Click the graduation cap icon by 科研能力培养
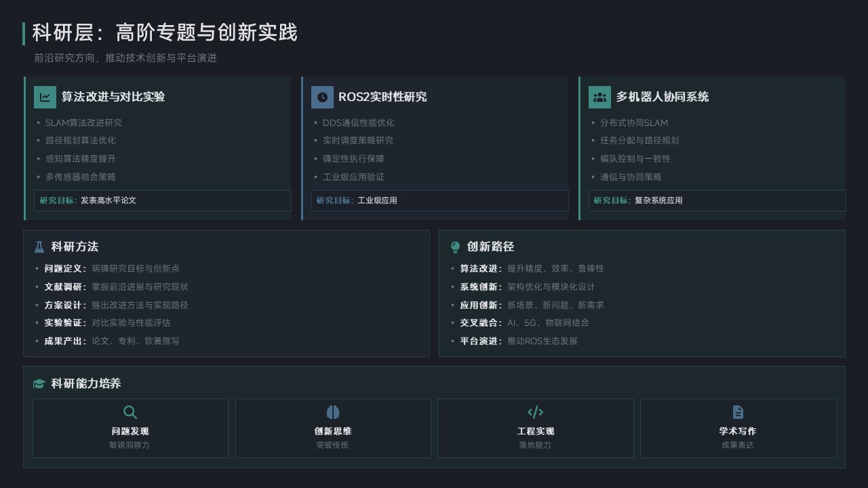Screen dimensions: 868x488 [39, 384]
